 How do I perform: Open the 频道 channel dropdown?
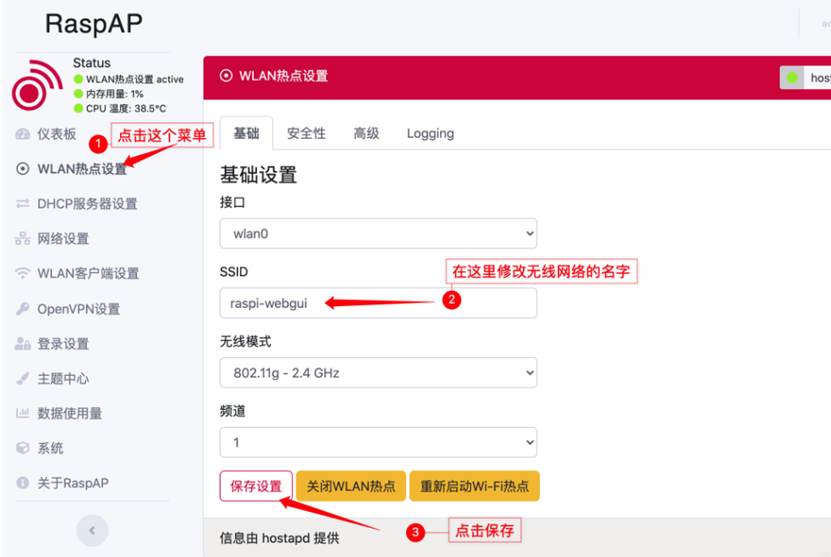pos(378,442)
